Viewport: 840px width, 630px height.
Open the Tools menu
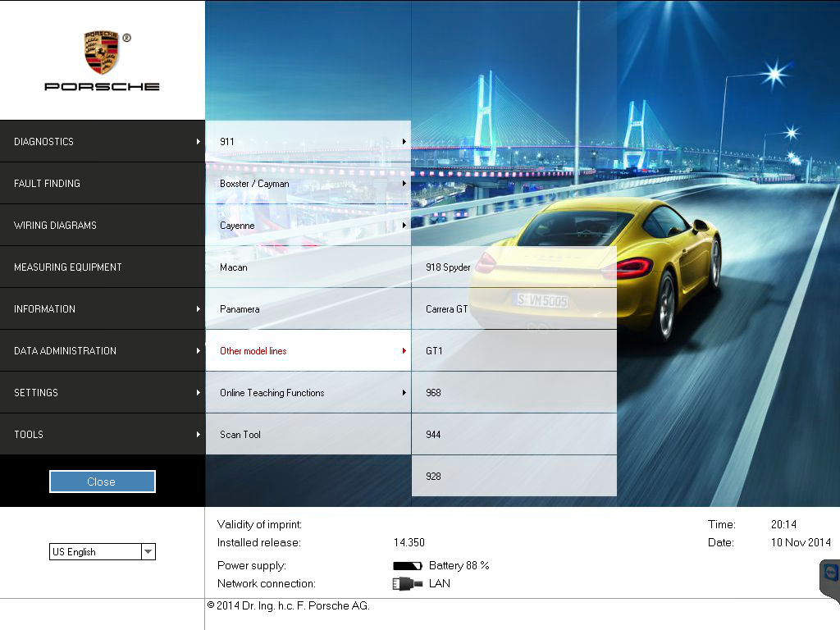[102, 435]
